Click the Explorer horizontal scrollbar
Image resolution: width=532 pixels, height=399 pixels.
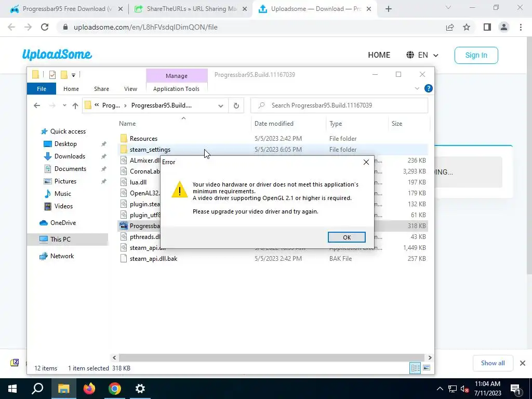[271, 357]
